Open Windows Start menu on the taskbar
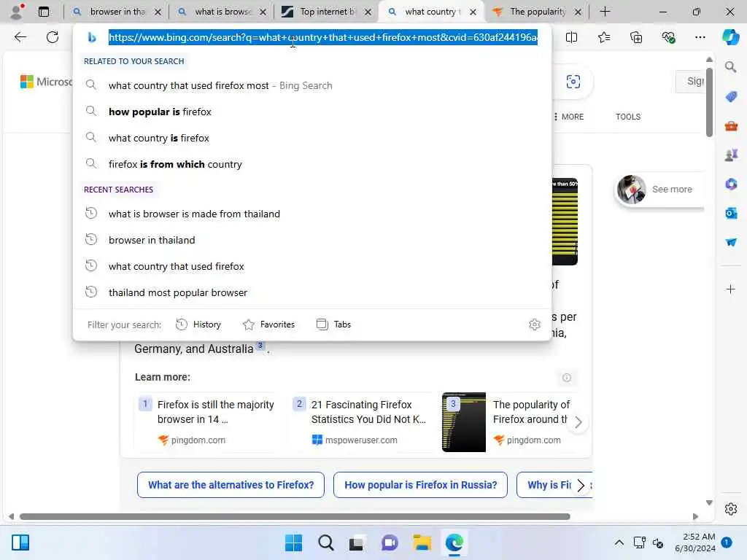 click(x=293, y=542)
